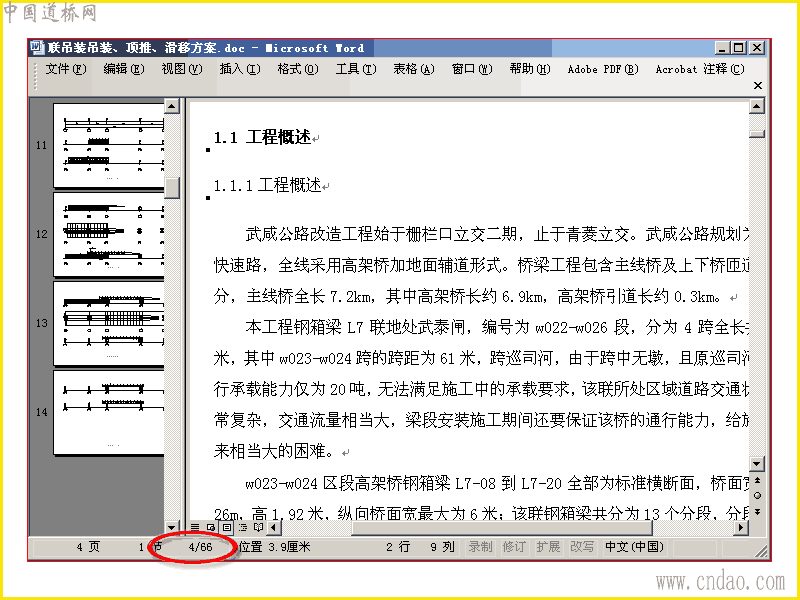Click the Select Browse Object round button
The image size is (800, 600).
[x=757, y=495]
